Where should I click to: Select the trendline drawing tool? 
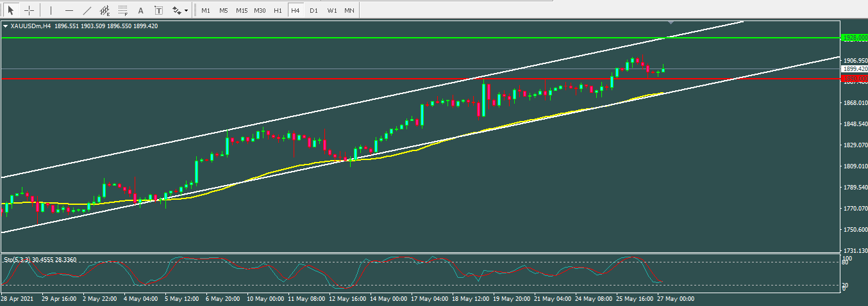point(87,10)
